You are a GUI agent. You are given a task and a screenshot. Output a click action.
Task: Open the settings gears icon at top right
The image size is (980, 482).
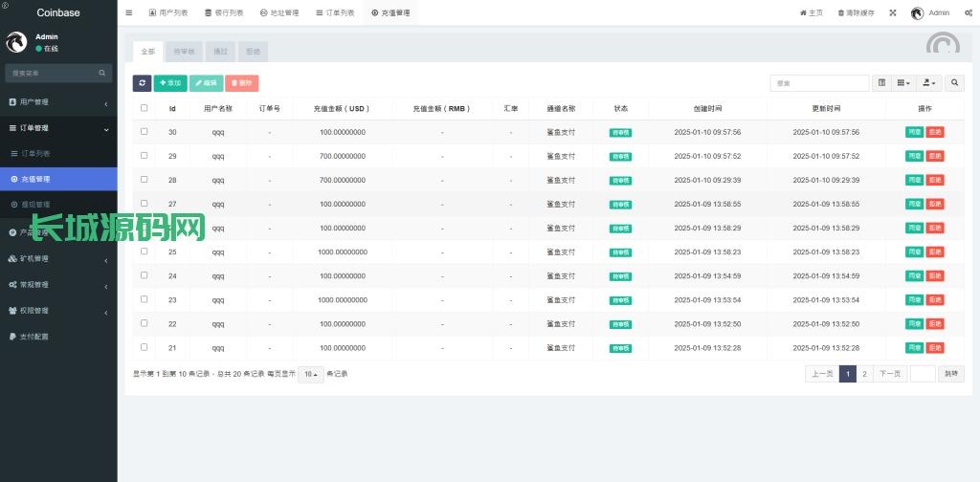tap(969, 12)
